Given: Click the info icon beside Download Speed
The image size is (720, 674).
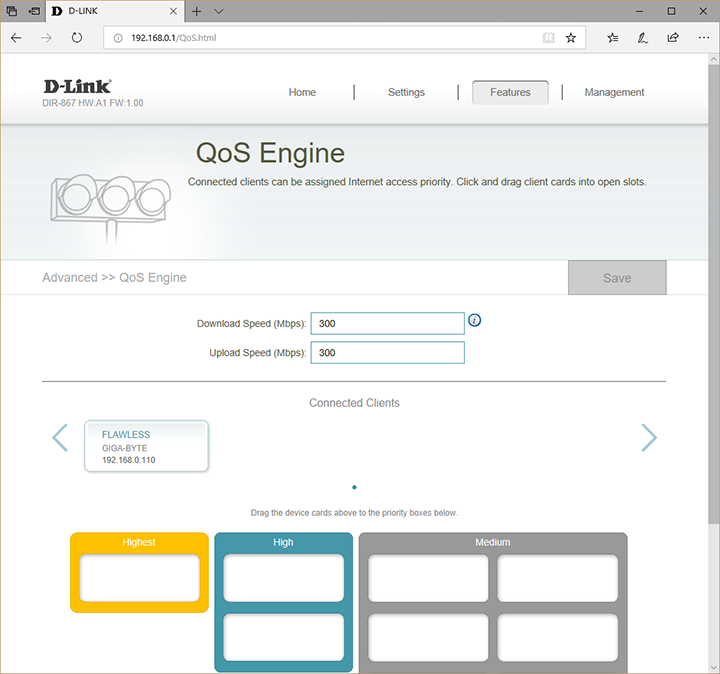Looking at the screenshot, I should [x=475, y=321].
